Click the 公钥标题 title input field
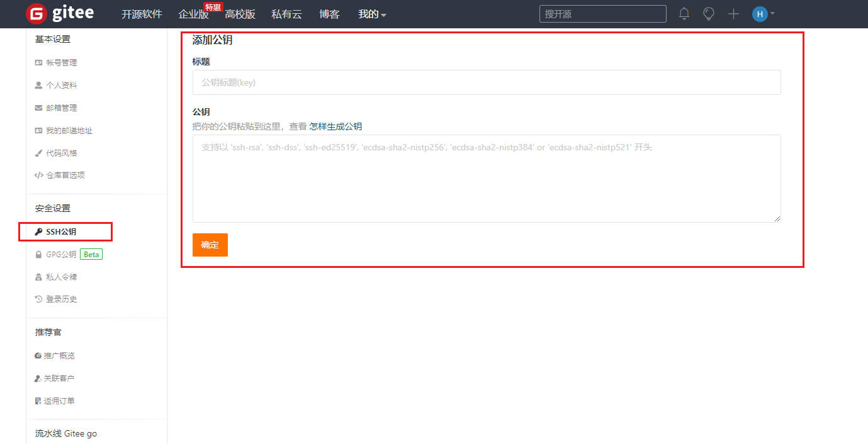This screenshot has width=868, height=444. point(486,82)
